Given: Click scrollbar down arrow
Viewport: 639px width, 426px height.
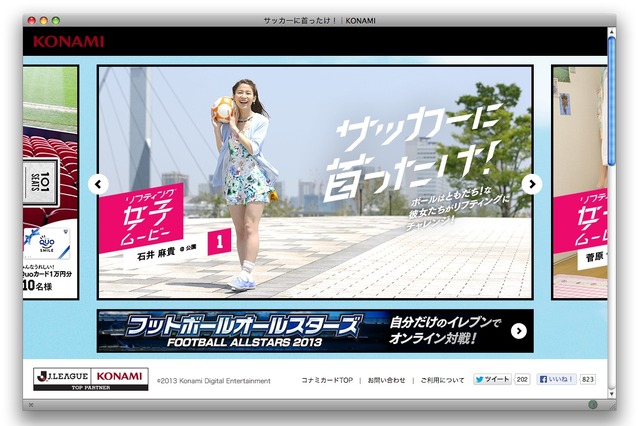Looking at the screenshot, I should pyautogui.click(x=612, y=394).
